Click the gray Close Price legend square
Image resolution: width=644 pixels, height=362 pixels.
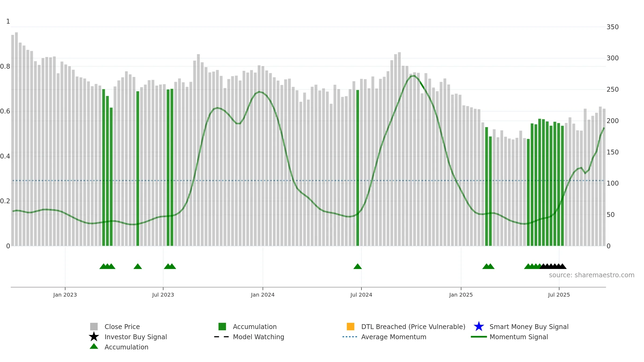pyautogui.click(x=94, y=327)
